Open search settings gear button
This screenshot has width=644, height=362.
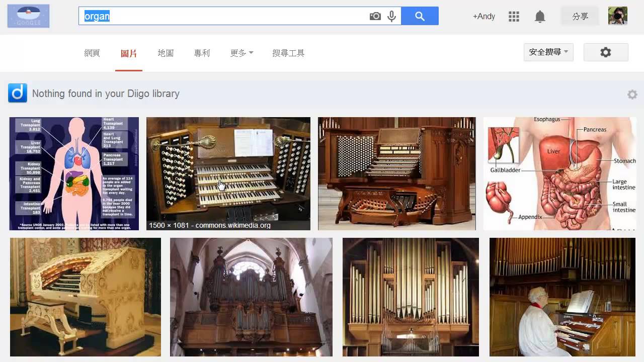pos(606,52)
